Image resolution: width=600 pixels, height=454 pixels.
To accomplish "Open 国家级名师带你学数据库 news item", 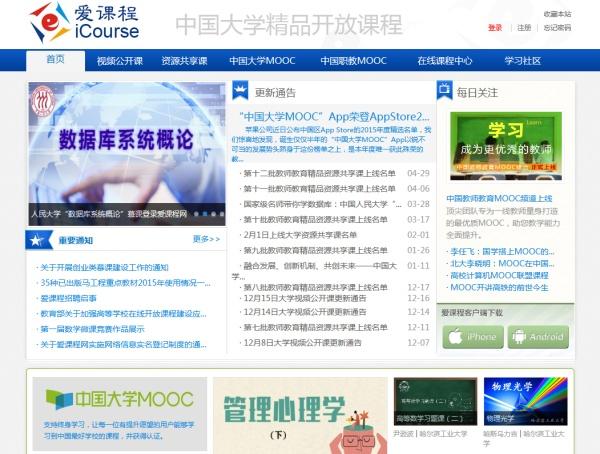I will tap(323, 204).
